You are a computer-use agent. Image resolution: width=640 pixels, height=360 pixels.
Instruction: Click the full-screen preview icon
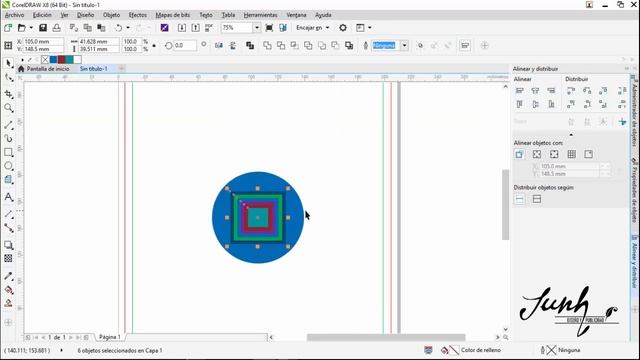point(269,28)
